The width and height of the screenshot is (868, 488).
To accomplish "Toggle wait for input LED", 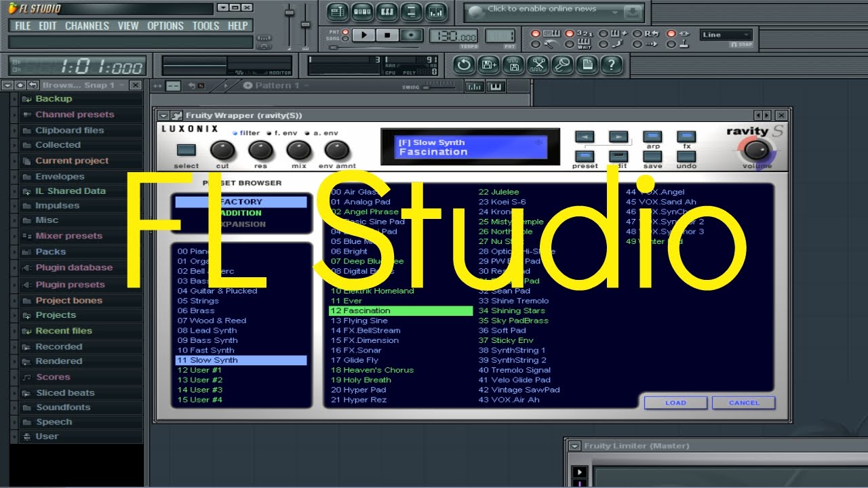I will click(x=570, y=45).
